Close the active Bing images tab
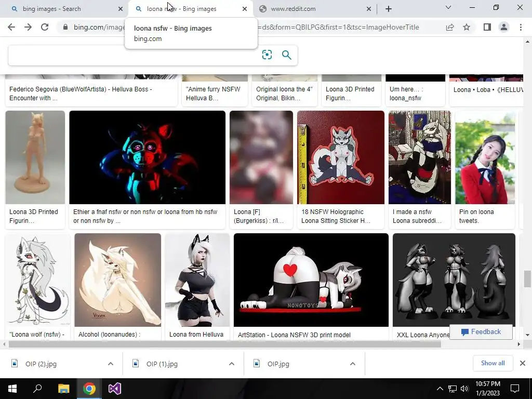Image resolution: width=532 pixels, height=399 pixels. [245, 9]
